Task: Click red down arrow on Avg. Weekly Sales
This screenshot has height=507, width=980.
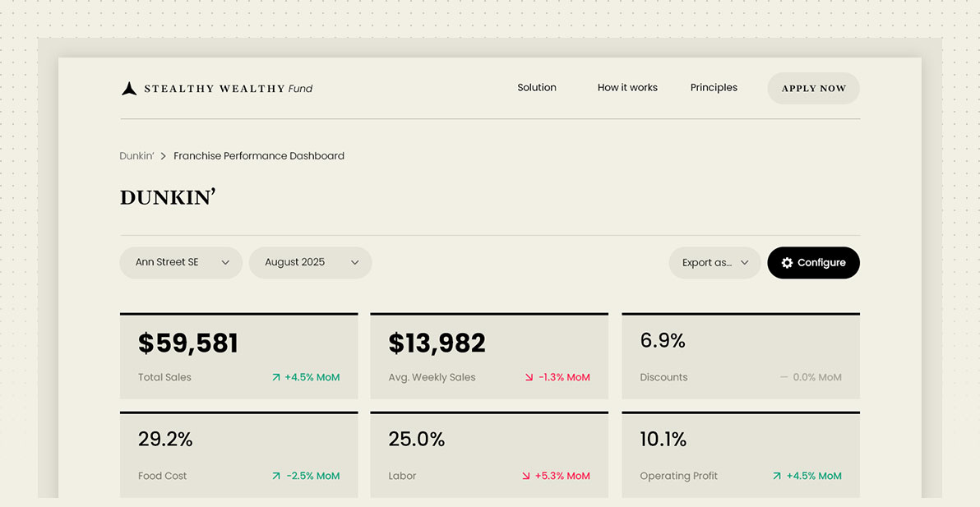Action: click(529, 378)
